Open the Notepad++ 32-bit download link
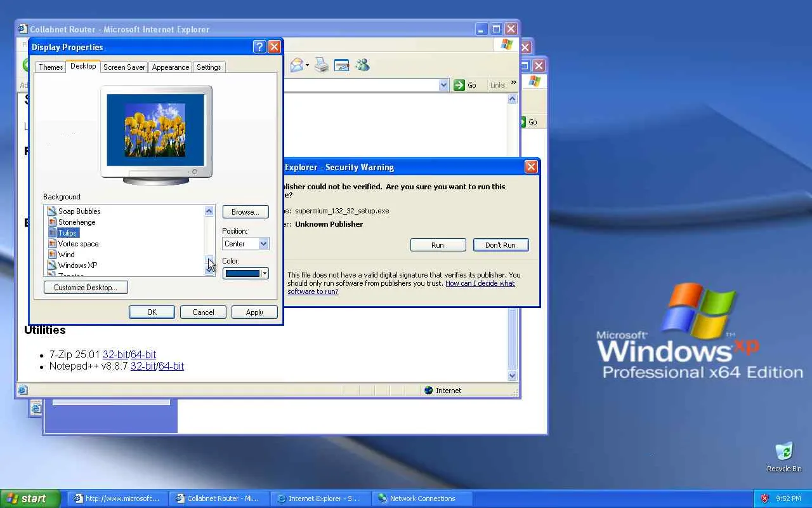 point(143,366)
